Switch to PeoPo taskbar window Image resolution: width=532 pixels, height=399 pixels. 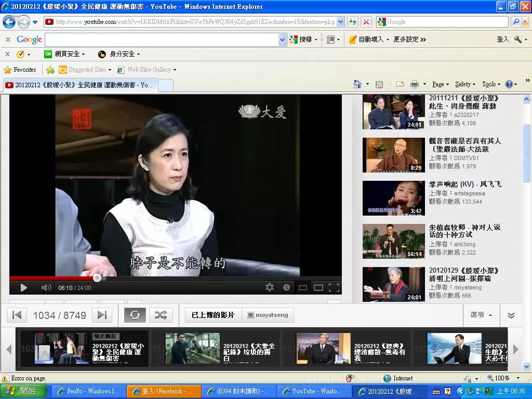click(89, 391)
